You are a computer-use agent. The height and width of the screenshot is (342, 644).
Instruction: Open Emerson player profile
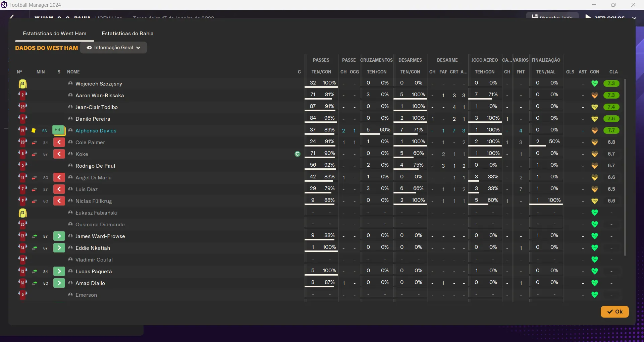tap(86, 295)
